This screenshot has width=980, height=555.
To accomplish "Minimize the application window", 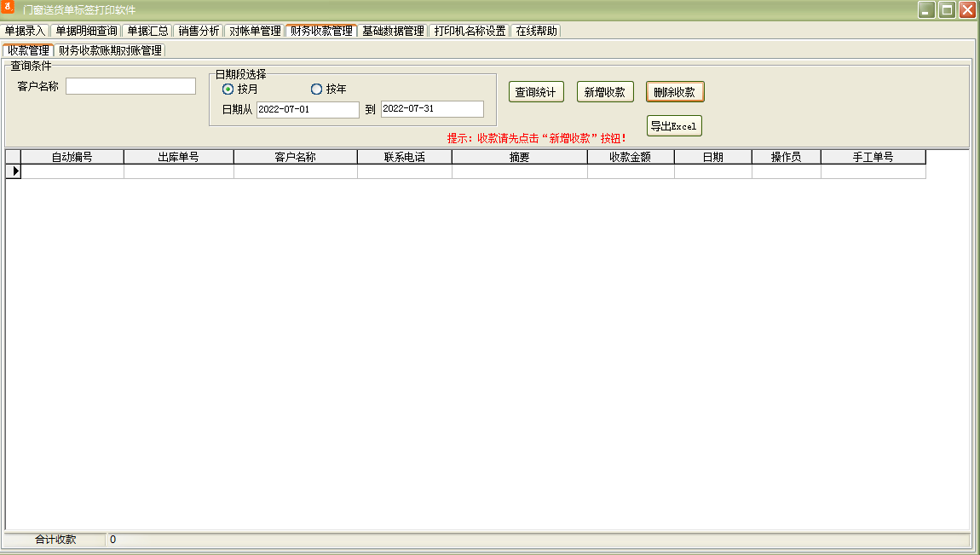I will pos(926,9).
